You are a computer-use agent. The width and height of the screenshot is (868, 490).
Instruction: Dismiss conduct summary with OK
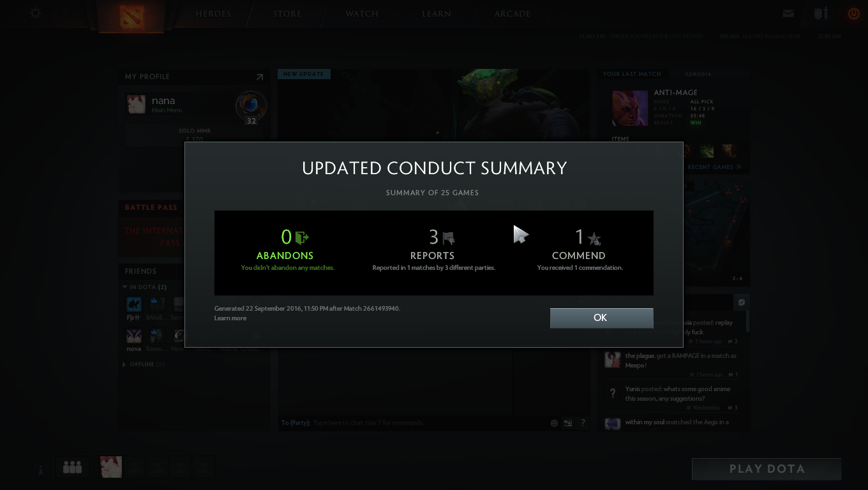click(601, 318)
